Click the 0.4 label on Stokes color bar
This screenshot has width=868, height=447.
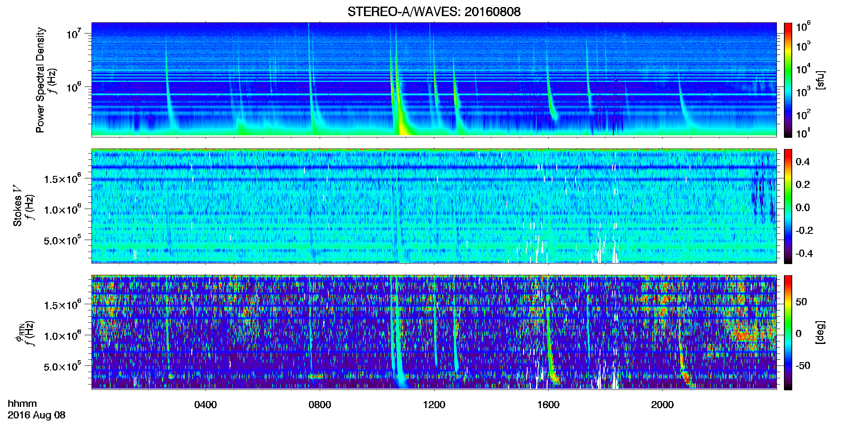click(x=803, y=162)
